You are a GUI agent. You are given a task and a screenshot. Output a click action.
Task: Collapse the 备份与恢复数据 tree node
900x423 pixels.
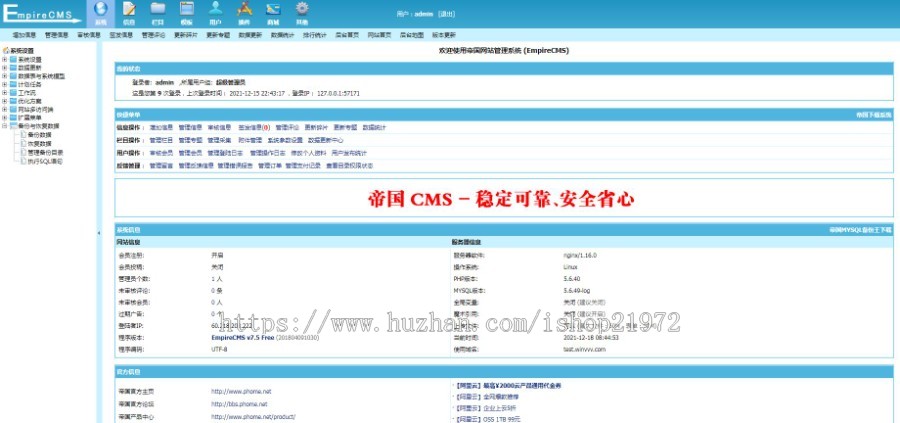(5, 126)
